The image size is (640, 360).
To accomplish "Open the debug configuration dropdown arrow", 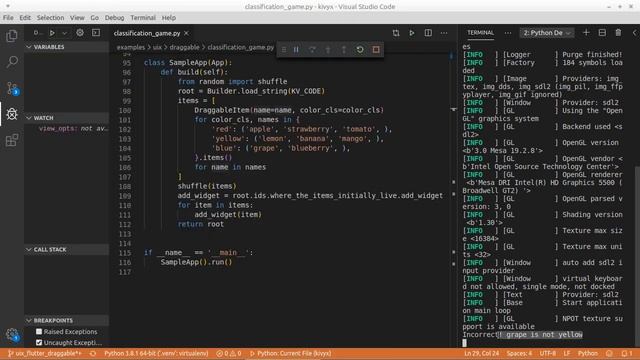I will point(64,33).
